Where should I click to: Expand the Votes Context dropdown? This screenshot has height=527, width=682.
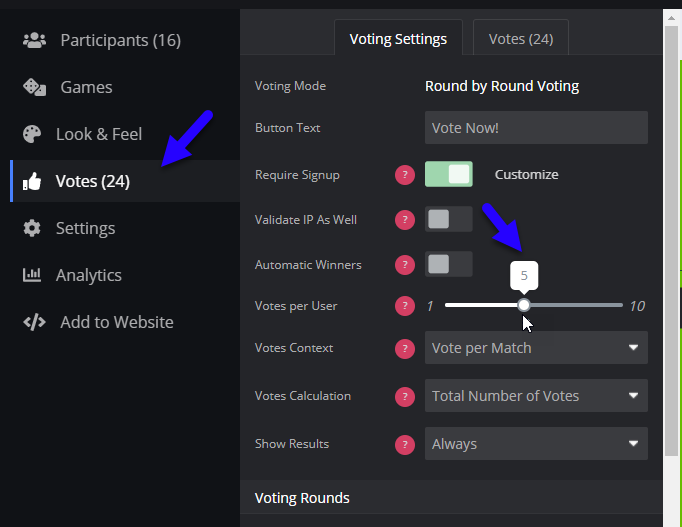536,348
